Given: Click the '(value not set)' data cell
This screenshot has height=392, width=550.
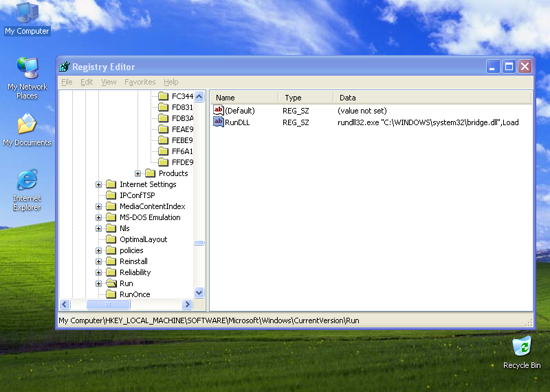Looking at the screenshot, I should 362,111.
